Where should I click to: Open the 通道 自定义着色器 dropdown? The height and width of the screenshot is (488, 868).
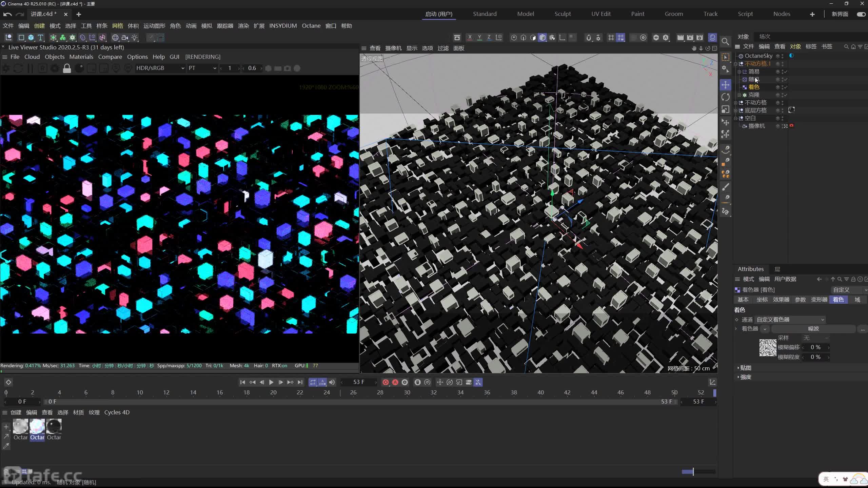click(790, 320)
